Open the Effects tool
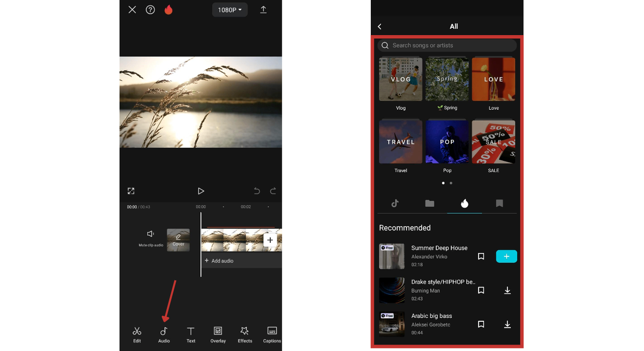Image resolution: width=644 pixels, height=351 pixels. pyautogui.click(x=245, y=334)
